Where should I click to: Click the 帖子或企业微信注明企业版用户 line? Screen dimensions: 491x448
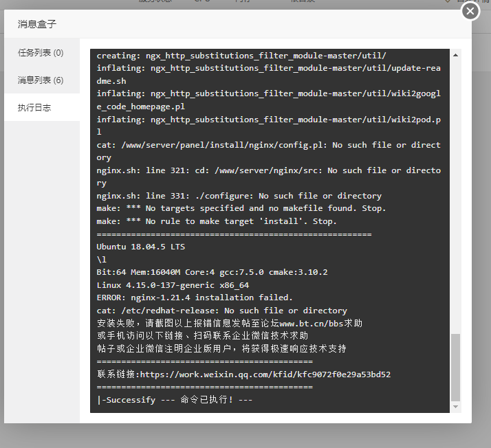click(x=221, y=348)
